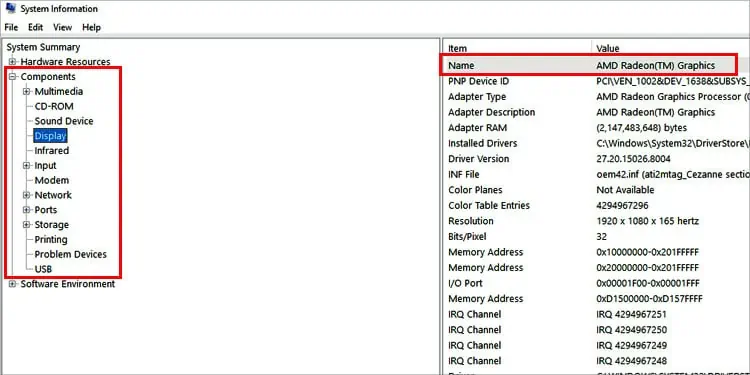Select the Adapter Type row
Image resolution: width=750 pixels, height=375 pixels.
(x=596, y=97)
